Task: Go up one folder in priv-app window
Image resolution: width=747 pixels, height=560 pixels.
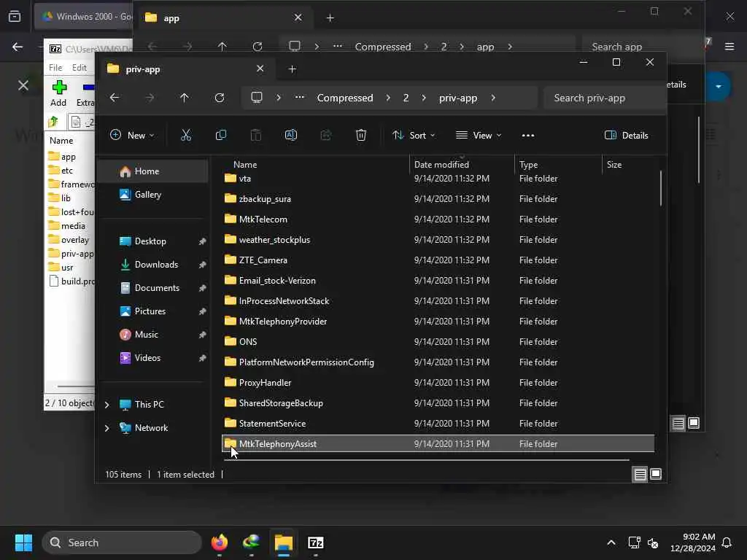Action: [x=185, y=98]
